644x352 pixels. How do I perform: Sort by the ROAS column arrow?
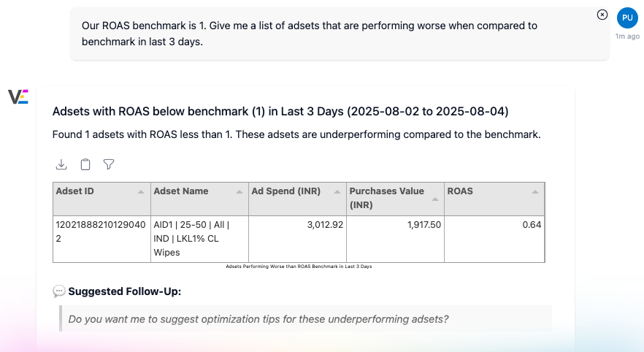point(535,191)
